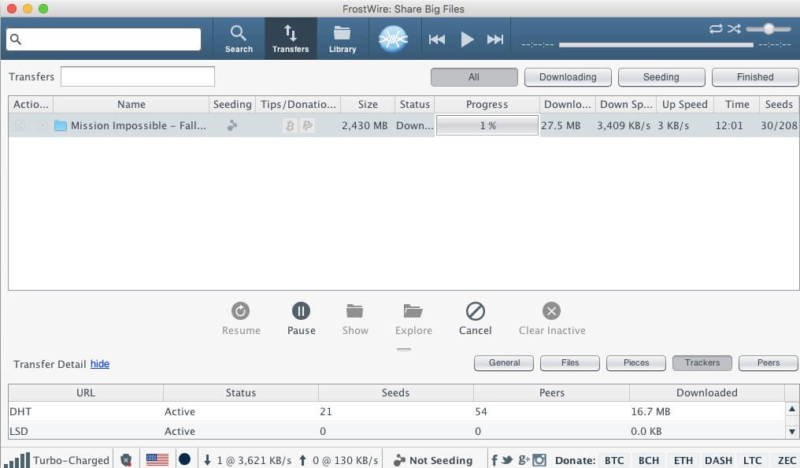Select the LSD tracker row
This screenshot has width=800, height=468.
coord(396,431)
